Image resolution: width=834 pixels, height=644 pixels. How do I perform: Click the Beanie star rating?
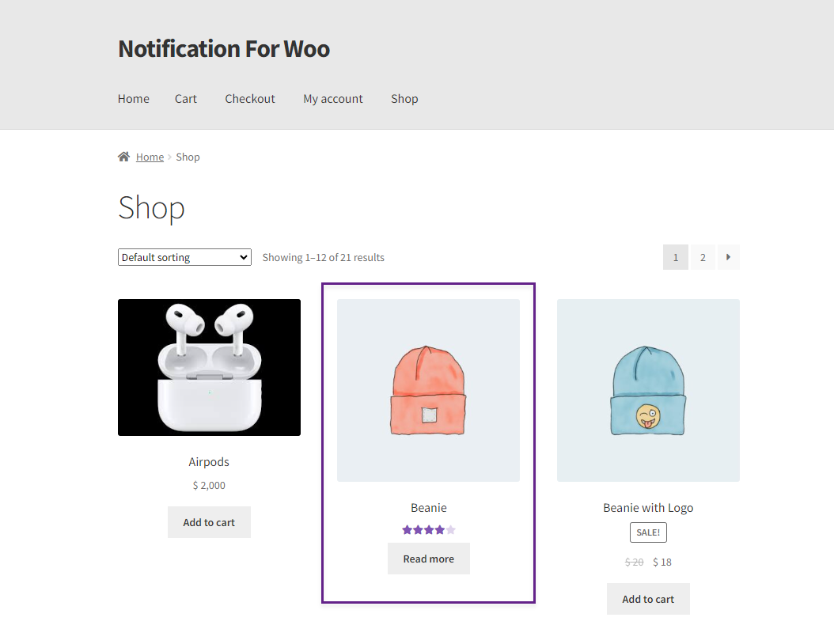point(429,529)
